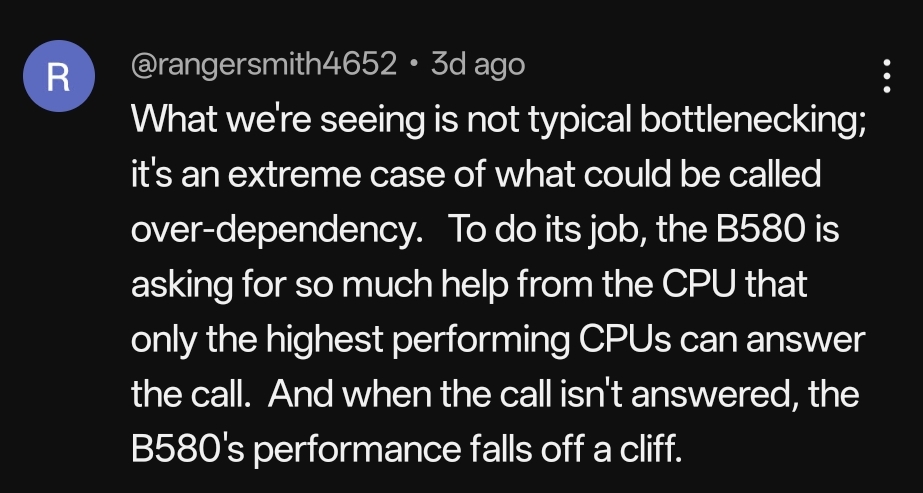Click the word typical in first line
Image resolution: width=923 pixels, height=493 pixels.
[x=579, y=120]
